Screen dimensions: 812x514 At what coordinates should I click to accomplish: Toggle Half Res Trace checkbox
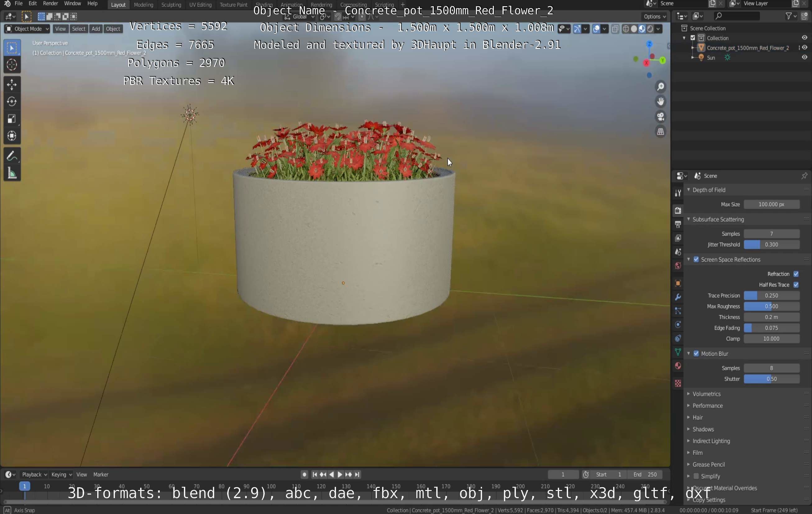pyautogui.click(x=796, y=285)
